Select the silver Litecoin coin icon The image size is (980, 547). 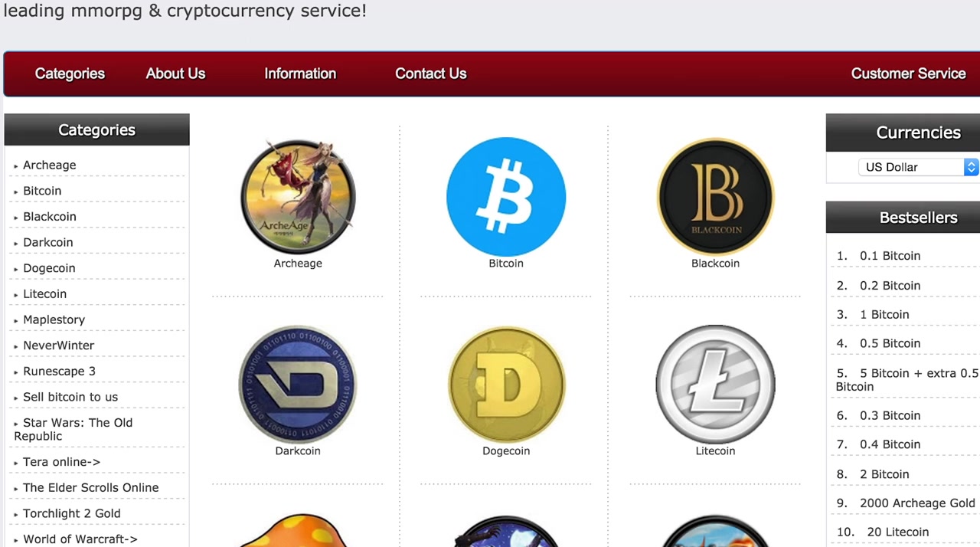716,385
